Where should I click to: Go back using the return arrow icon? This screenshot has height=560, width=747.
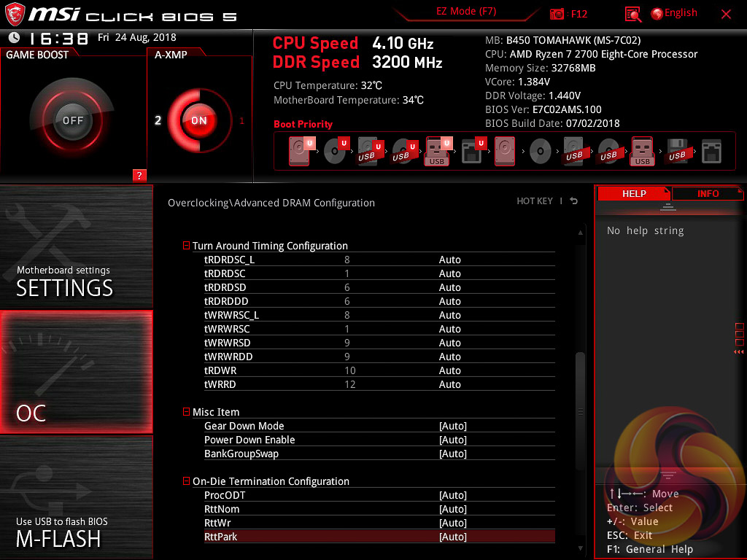(x=574, y=201)
